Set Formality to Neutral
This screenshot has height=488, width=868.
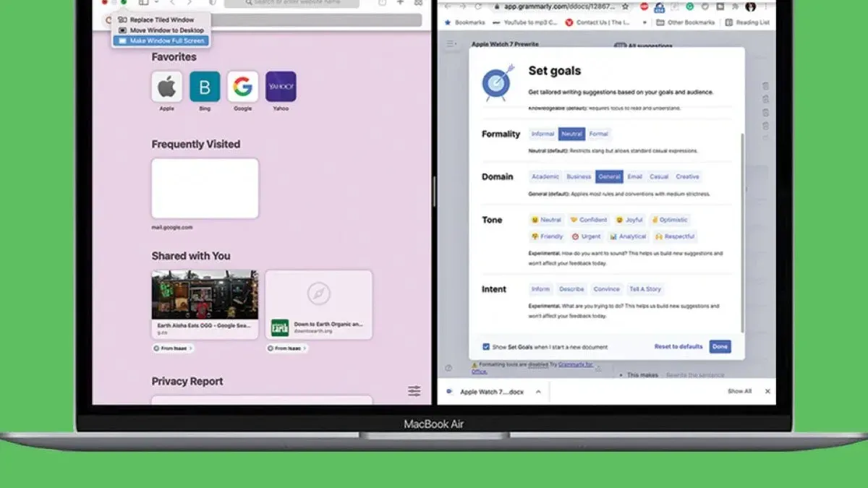[x=571, y=134]
